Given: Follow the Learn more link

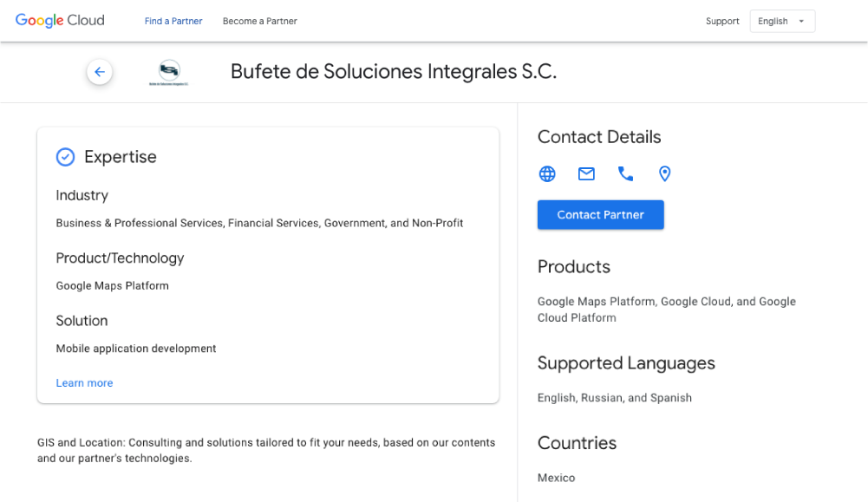Looking at the screenshot, I should (84, 383).
